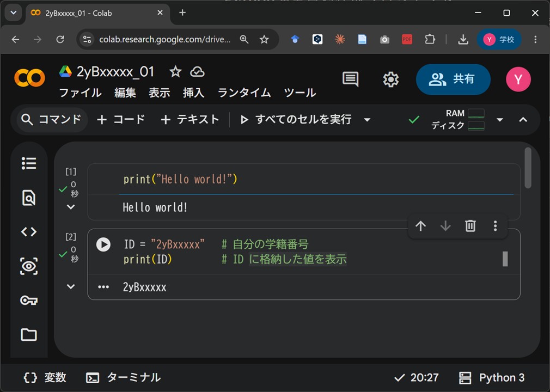
Task: Click the cloud saved status icon
Action: coord(197,72)
